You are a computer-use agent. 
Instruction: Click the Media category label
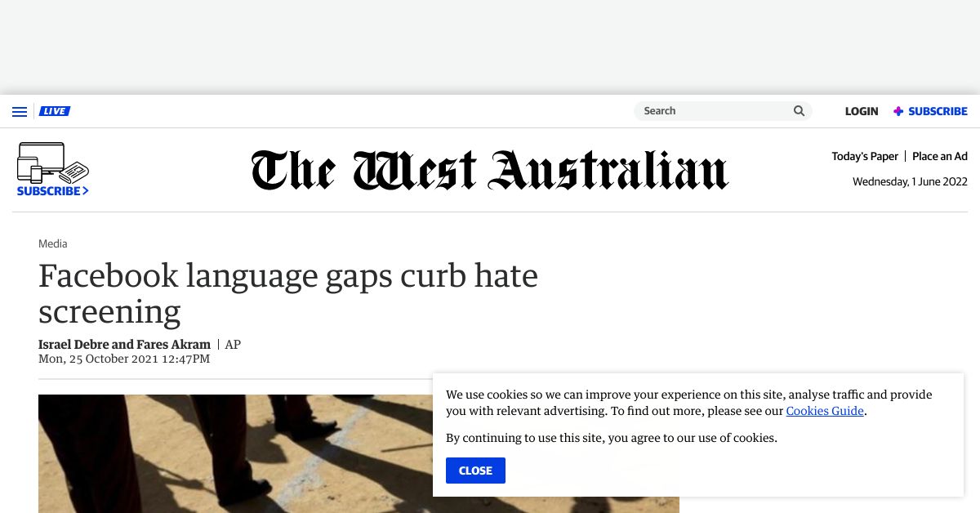(53, 243)
